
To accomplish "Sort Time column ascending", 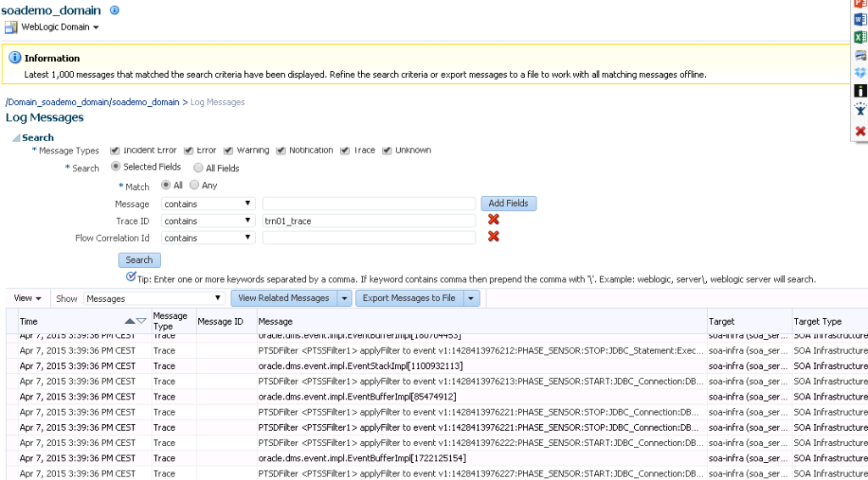I will [130, 321].
